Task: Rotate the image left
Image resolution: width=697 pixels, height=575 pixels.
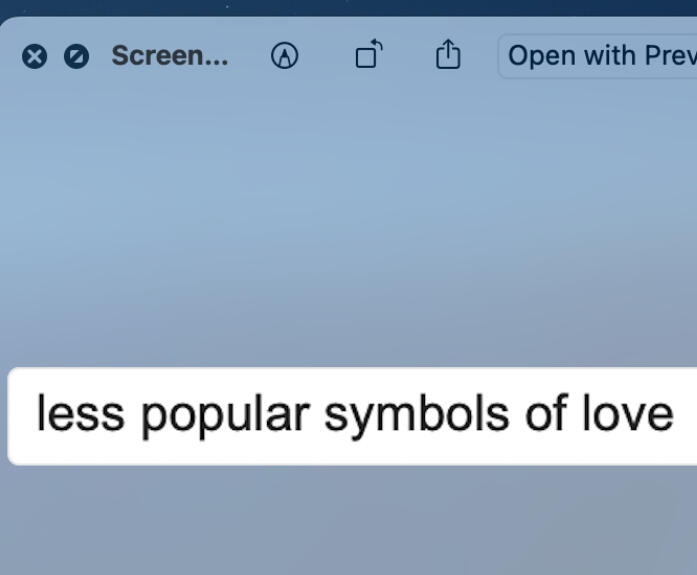Action: tap(369, 54)
